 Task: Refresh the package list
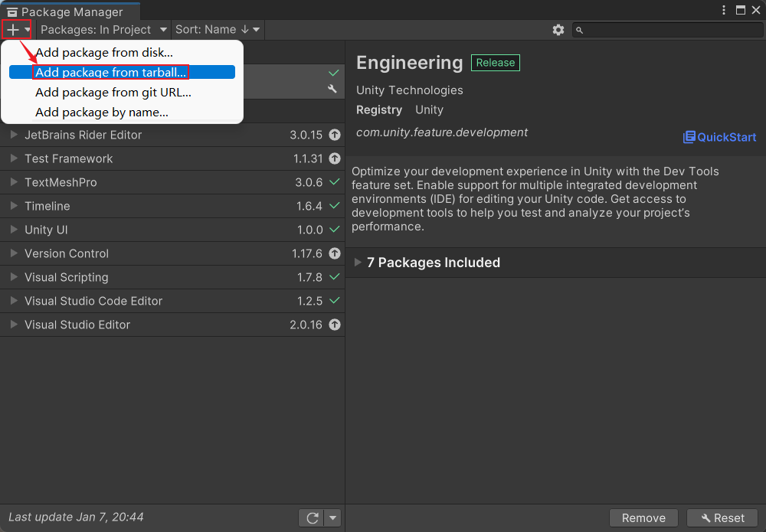point(313,518)
